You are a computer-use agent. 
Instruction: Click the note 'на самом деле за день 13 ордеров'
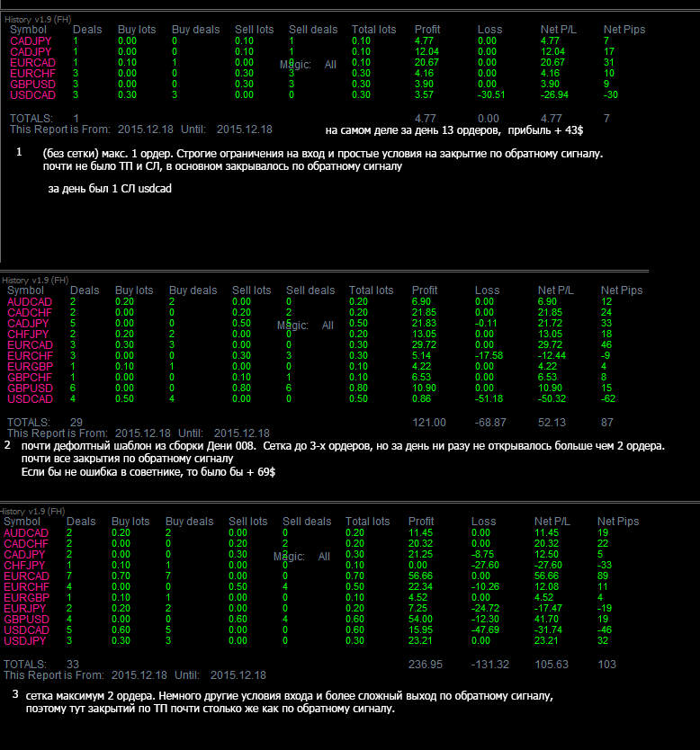tap(413, 130)
